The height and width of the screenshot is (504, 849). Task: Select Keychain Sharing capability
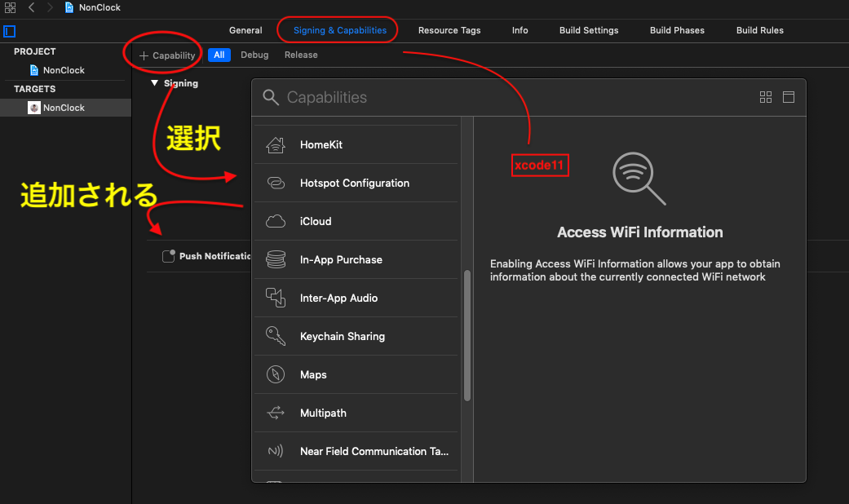(356, 336)
